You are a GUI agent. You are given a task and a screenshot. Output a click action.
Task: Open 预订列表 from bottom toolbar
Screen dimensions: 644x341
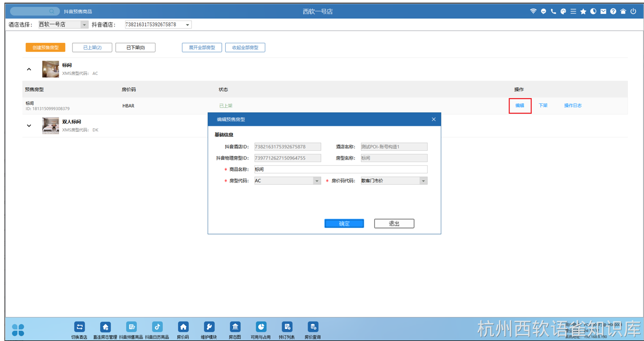287,327
